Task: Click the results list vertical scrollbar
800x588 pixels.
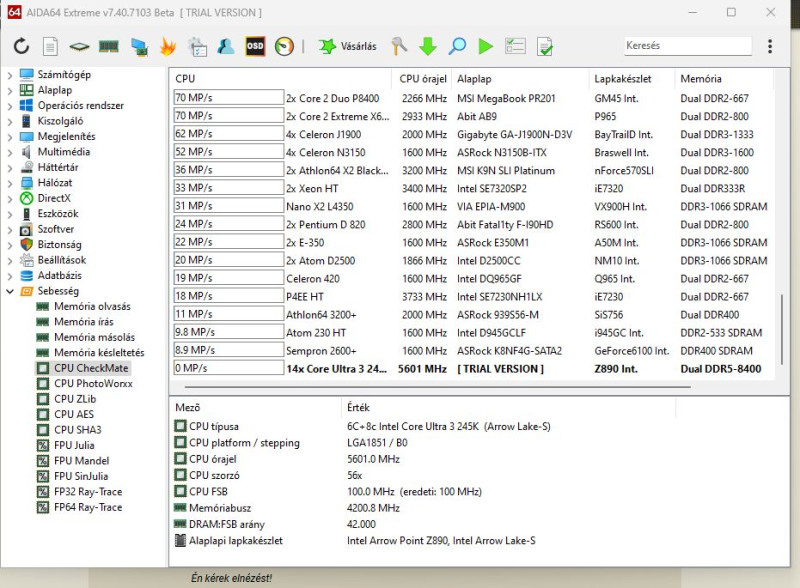Action: [782, 329]
